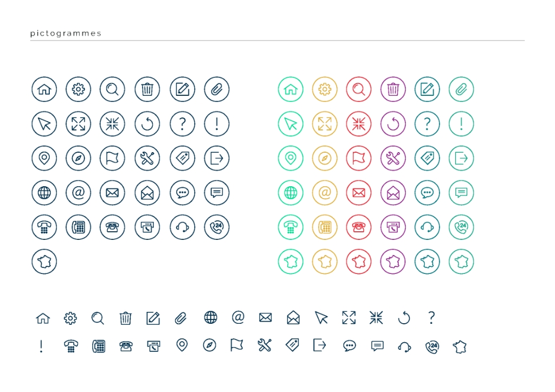The height and width of the screenshot is (392, 555).
Task: Click the "pictogrammes" heading text
Action: (x=66, y=34)
